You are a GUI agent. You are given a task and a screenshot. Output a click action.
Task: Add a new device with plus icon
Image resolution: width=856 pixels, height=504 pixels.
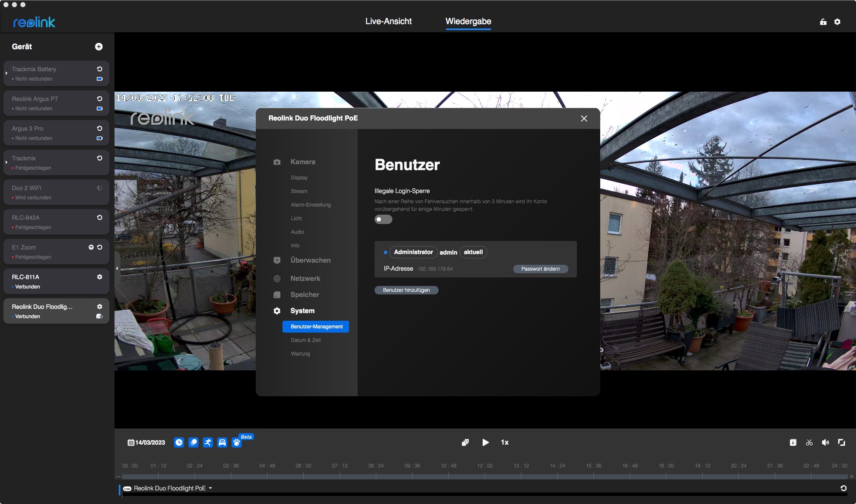pyautogui.click(x=99, y=47)
